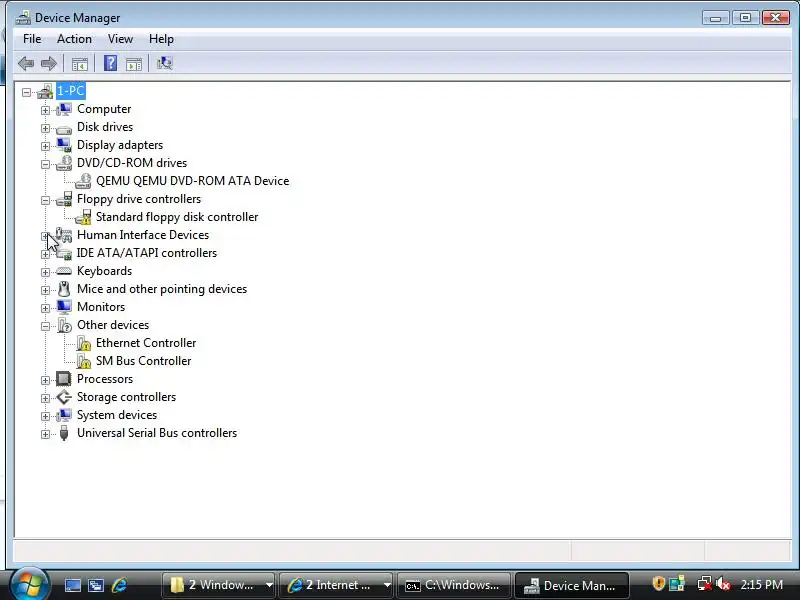The height and width of the screenshot is (600, 800).
Task: Click the Processors chip icon
Action: [x=64, y=379]
